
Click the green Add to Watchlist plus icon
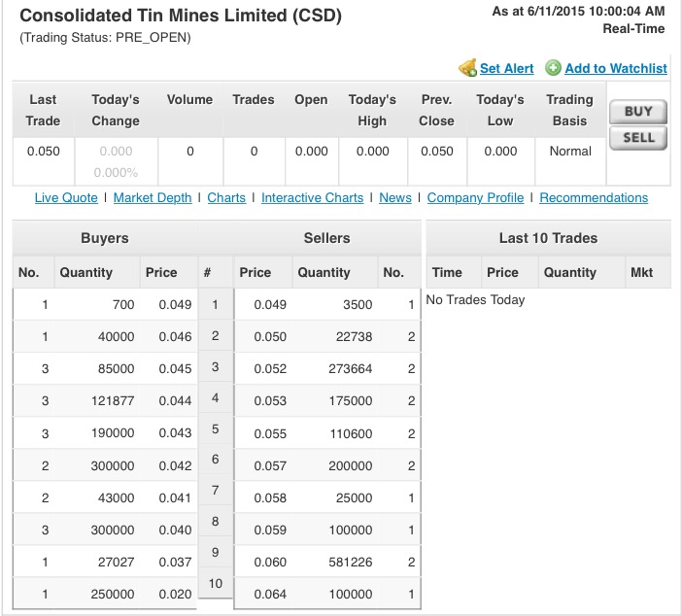(x=553, y=68)
